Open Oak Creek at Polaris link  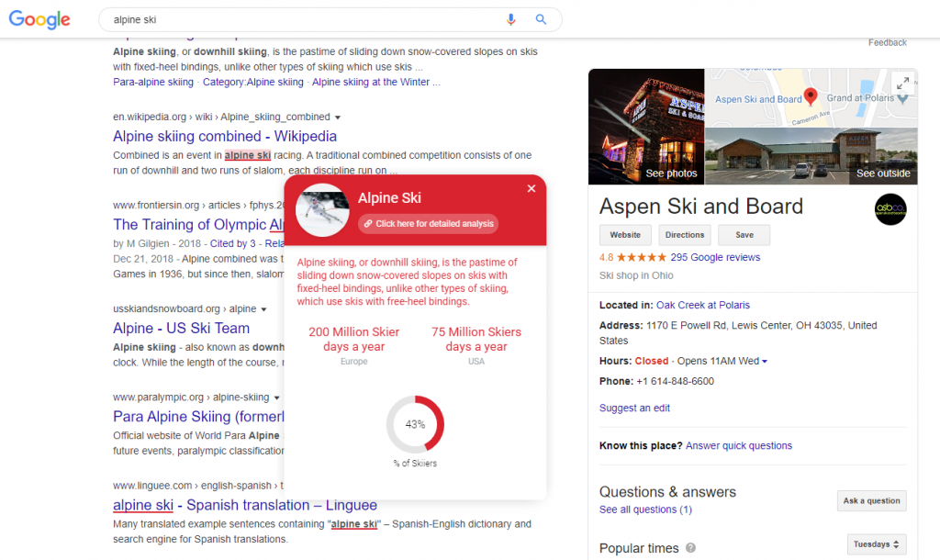[x=702, y=305]
